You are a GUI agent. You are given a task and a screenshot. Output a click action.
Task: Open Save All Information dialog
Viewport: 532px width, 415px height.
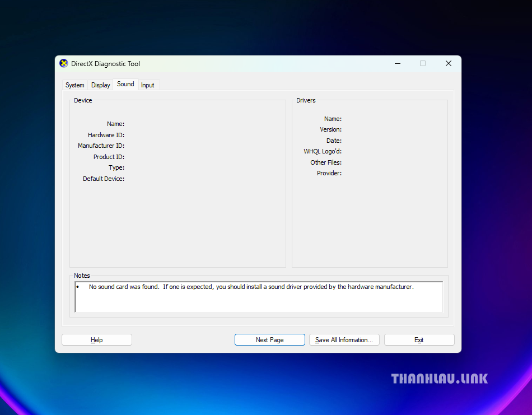point(344,339)
